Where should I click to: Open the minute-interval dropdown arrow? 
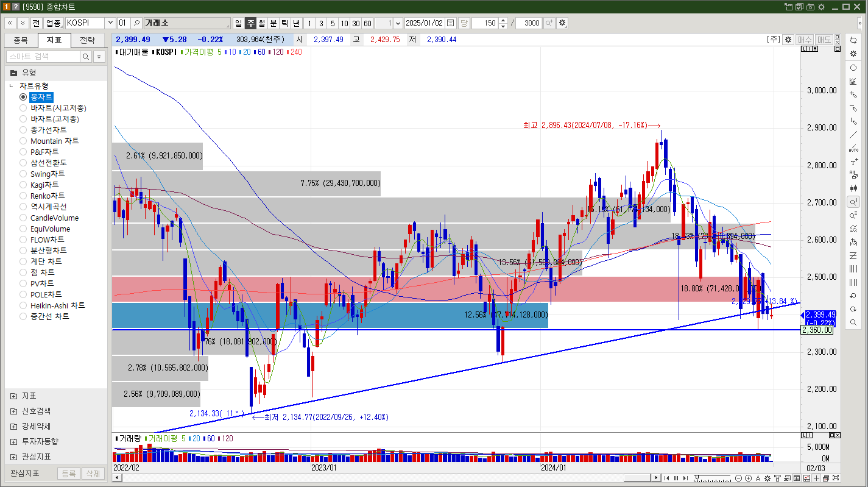(x=398, y=23)
